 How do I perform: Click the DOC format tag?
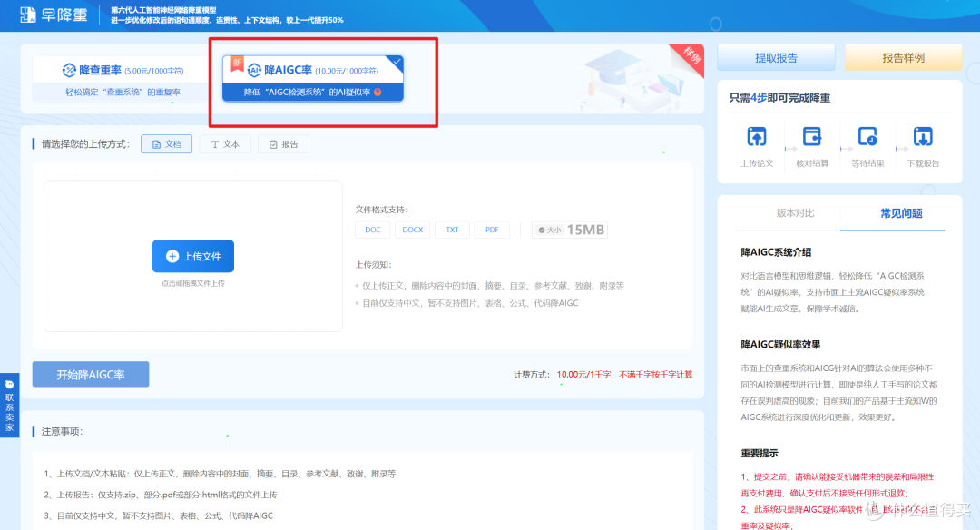tap(373, 230)
